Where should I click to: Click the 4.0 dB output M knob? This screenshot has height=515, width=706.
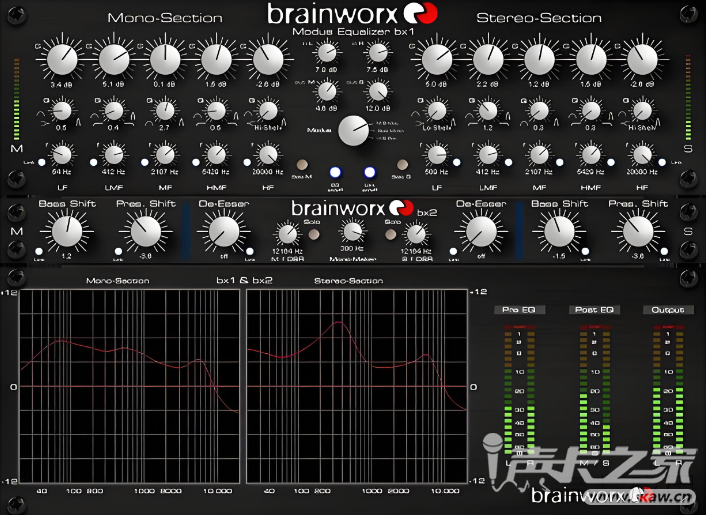(x=327, y=92)
